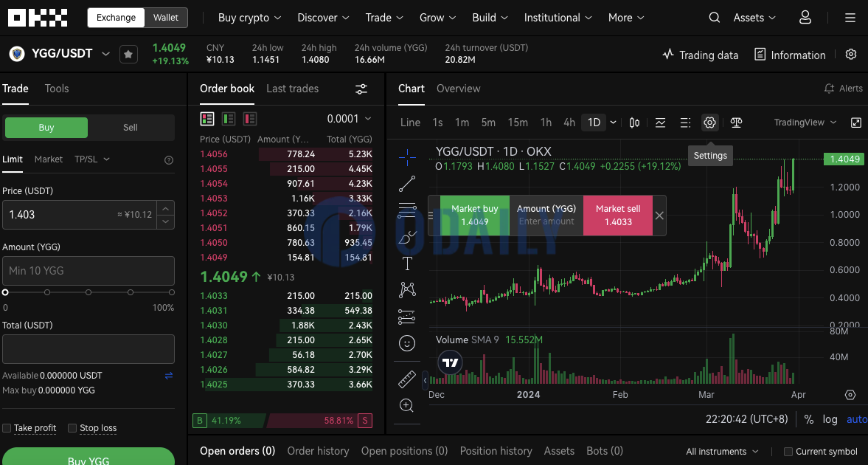
Task: Switch to the Last trades tab
Action: click(292, 89)
